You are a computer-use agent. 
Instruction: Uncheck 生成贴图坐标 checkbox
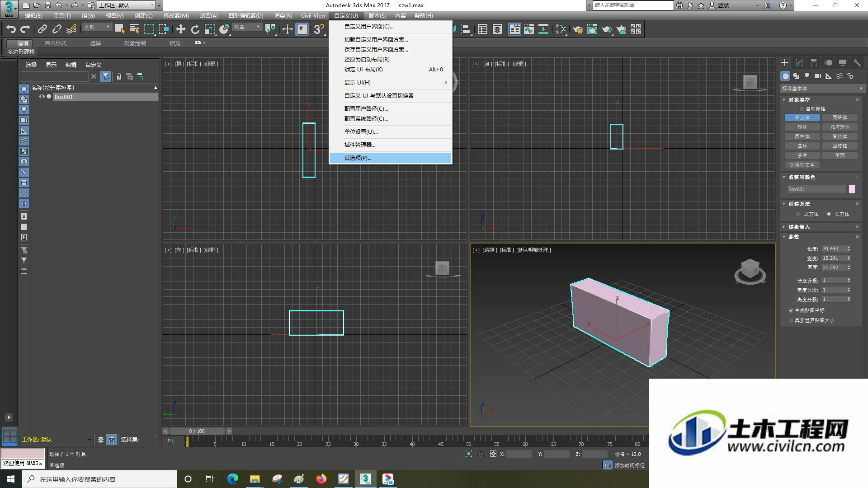click(791, 310)
